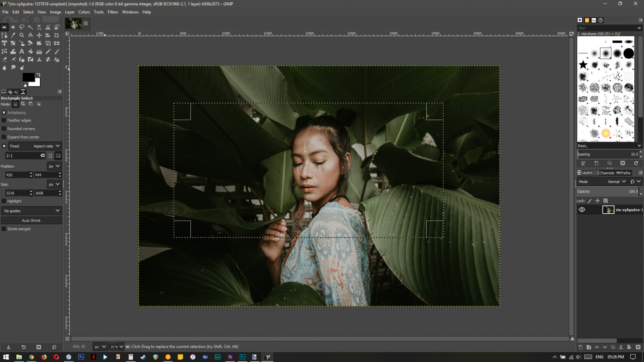The height and width of the screenshot is (362, 644).
Task: Open the No guides dropdown
Action: point(31,211)
